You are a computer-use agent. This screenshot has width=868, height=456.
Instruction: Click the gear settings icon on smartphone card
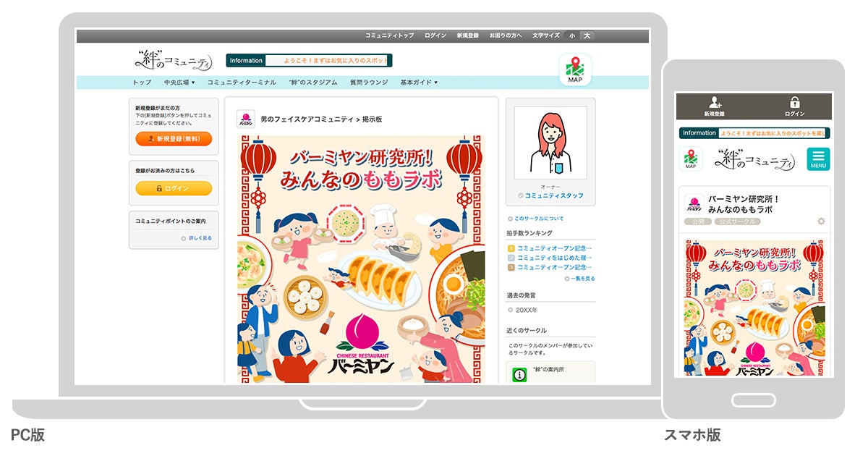tap(821, 221)
